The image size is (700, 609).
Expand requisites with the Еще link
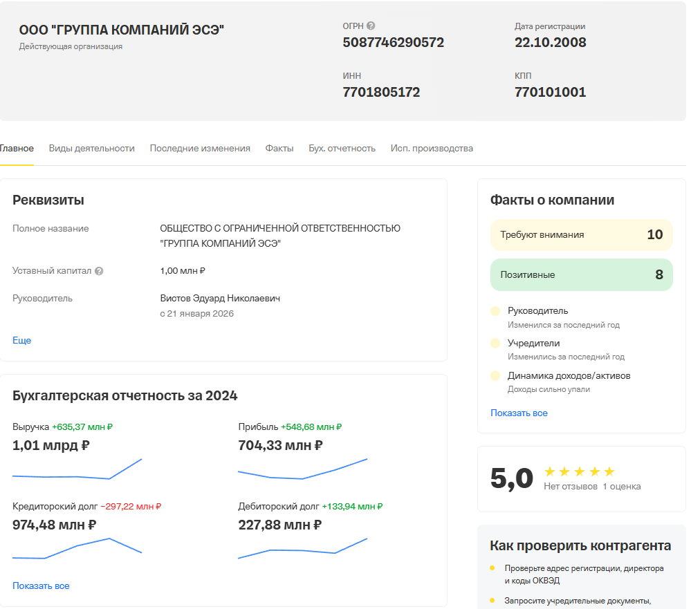(x=22, y=340)
